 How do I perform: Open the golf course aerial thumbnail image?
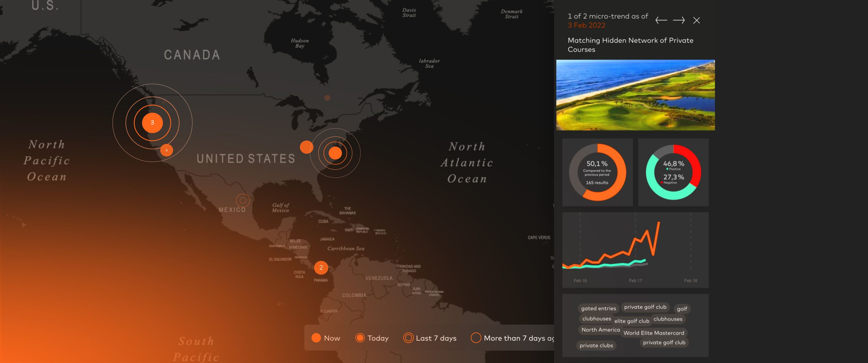coord(635,95)
